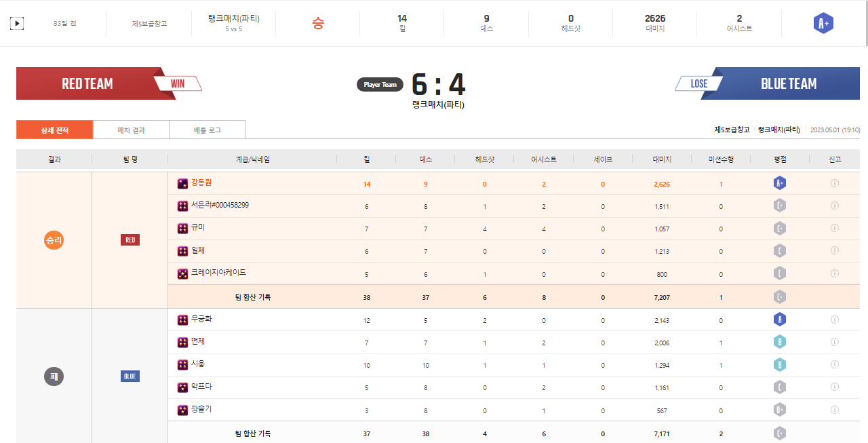Click the A+ grade badge in summary bar

pyautogui.click(x=823, y=24)
